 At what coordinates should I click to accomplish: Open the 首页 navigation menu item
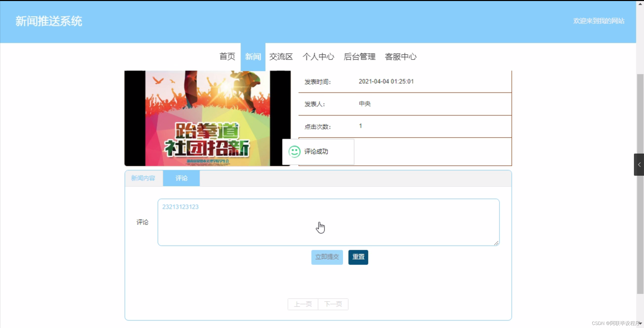pyautogui.click(x=227, y=57)
